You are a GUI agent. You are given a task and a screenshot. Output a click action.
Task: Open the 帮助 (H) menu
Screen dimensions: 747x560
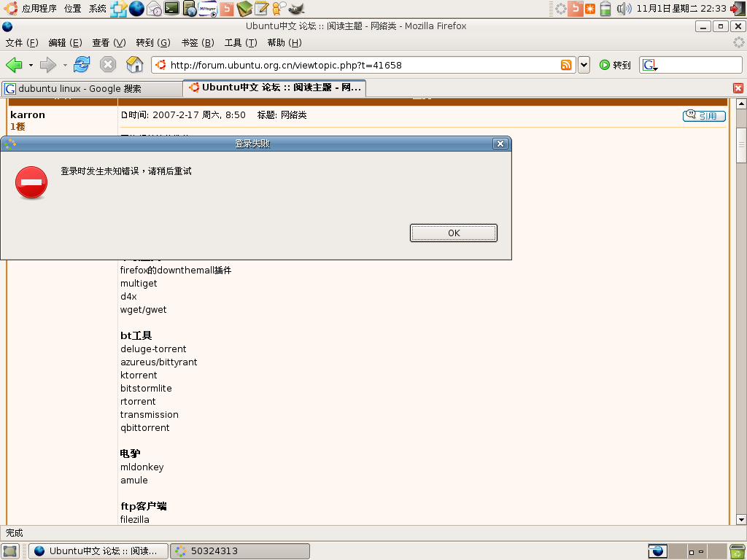[x=285, y=43]
